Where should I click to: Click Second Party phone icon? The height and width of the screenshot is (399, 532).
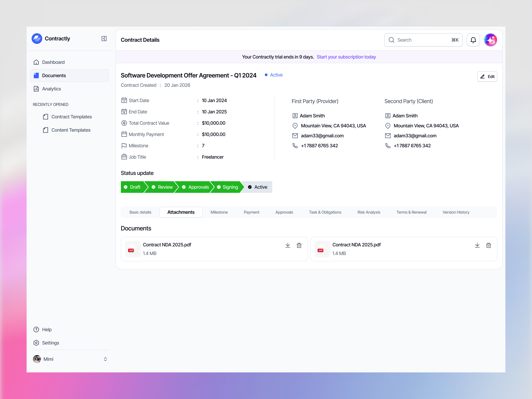[x=388, y=145]
